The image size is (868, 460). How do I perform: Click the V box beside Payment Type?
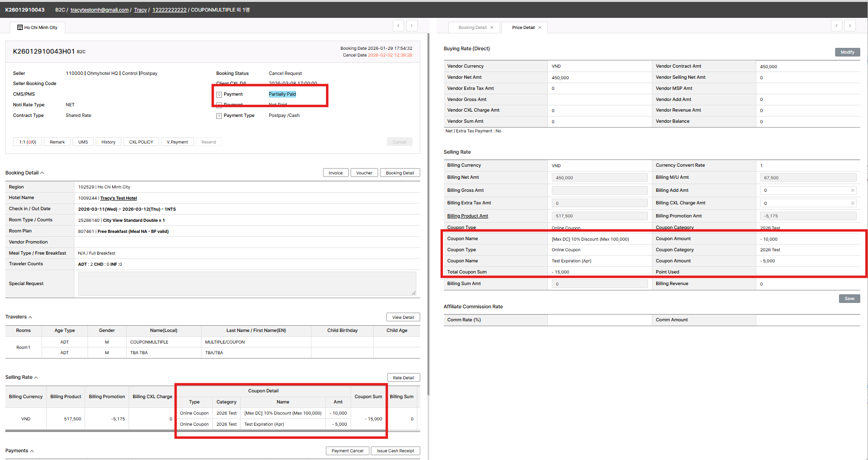[x=219, y=116]
